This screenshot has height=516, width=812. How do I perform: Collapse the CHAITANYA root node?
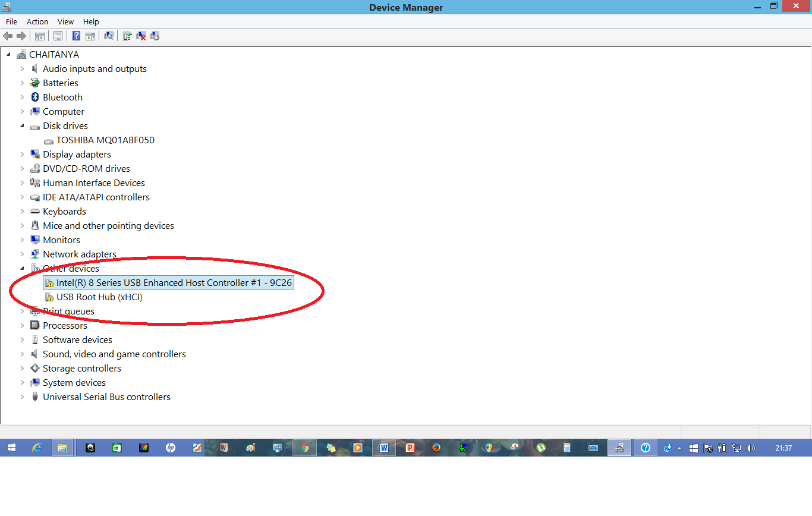point(8,54)
